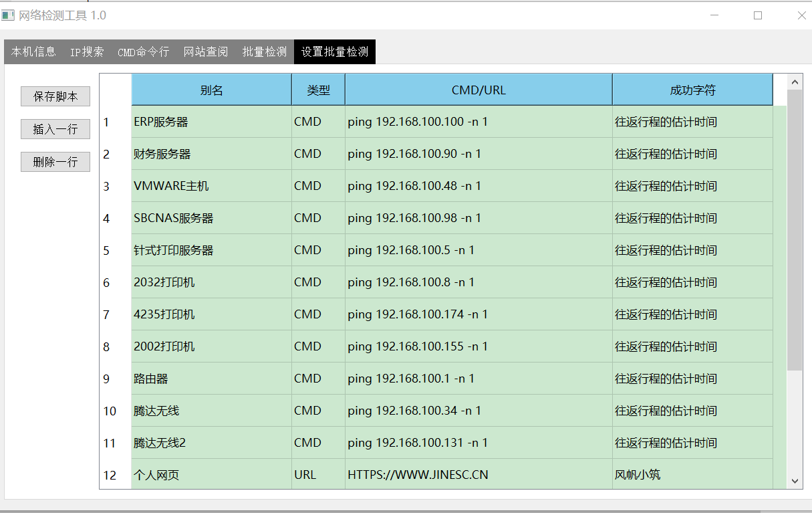The height and width of the screenshot is (513, 812).
Task: Click the HTTPS://WWW.JINESC.CN cell
Action: (479, 475)
